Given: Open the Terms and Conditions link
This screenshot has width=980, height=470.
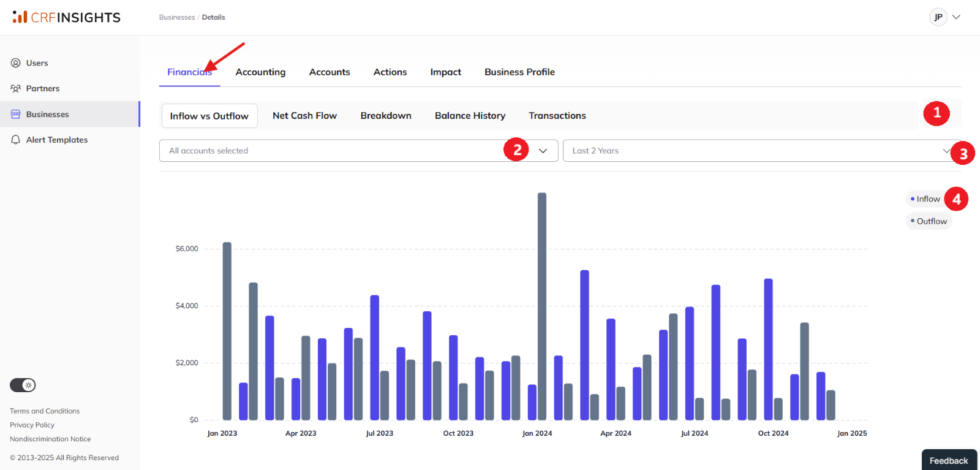Looking at the screenshot, I should 45,411.
